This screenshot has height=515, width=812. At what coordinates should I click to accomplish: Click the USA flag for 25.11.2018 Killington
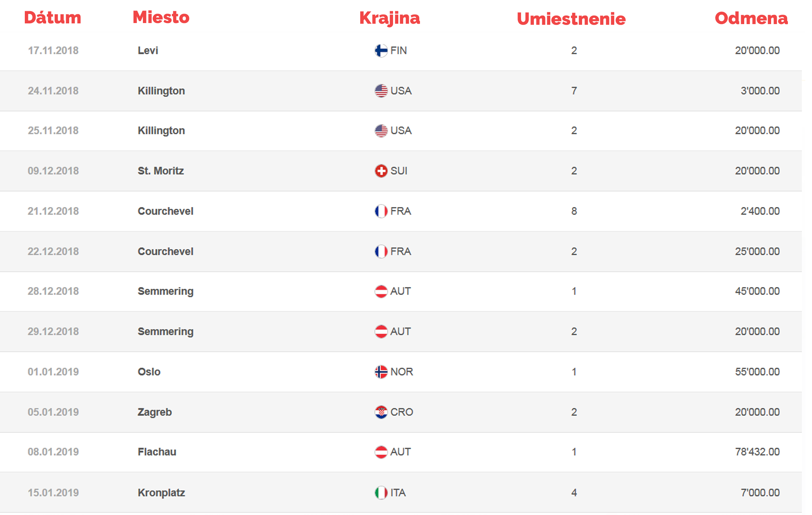381,131
